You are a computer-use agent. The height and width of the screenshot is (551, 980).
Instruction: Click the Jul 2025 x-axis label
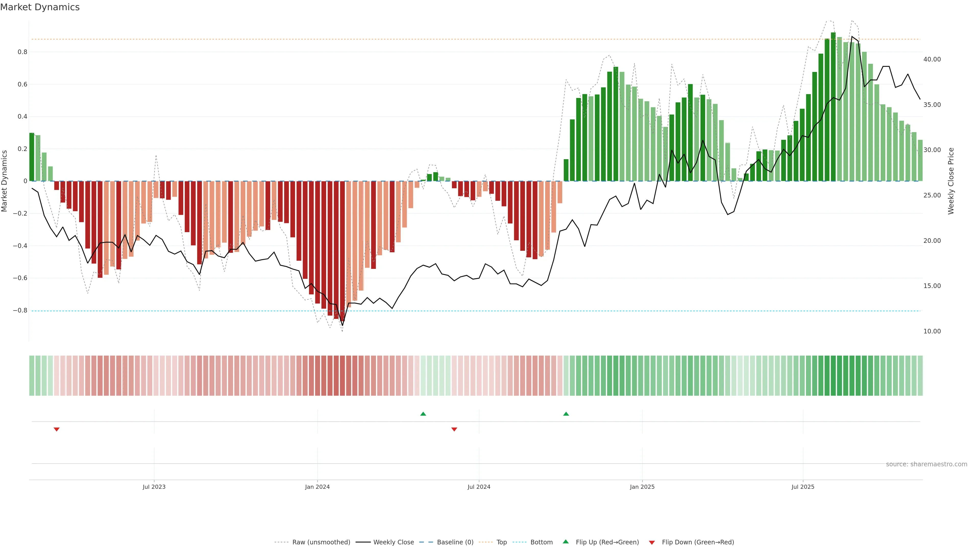click(803, 487)
